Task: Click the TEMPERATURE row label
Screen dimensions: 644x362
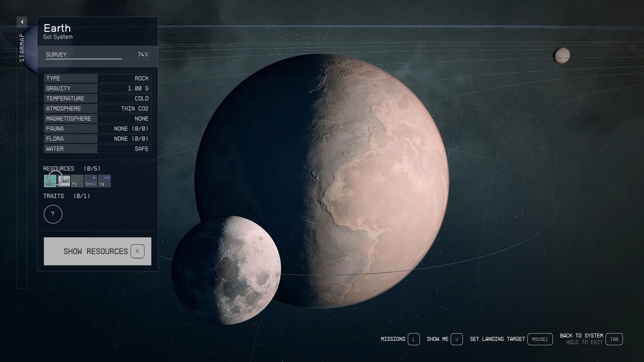Action: pos(65,99)
